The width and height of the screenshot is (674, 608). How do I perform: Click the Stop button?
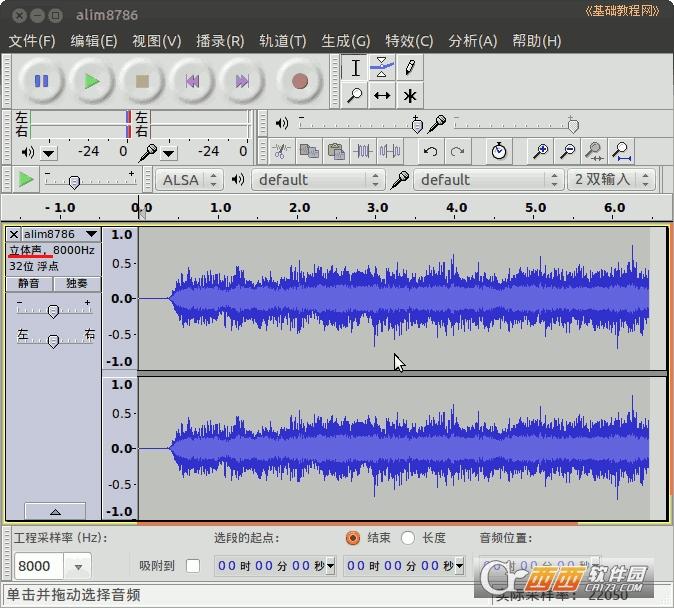[x=142, y=81]
